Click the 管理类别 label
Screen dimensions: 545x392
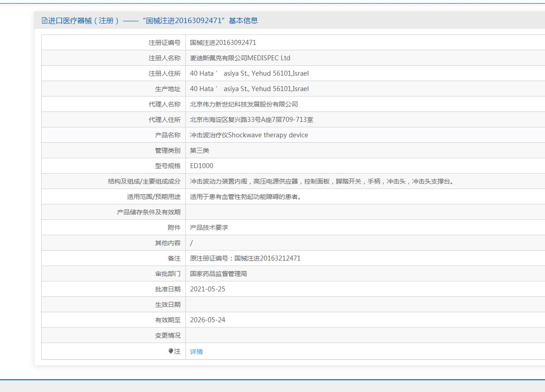(x=168, y=150)
